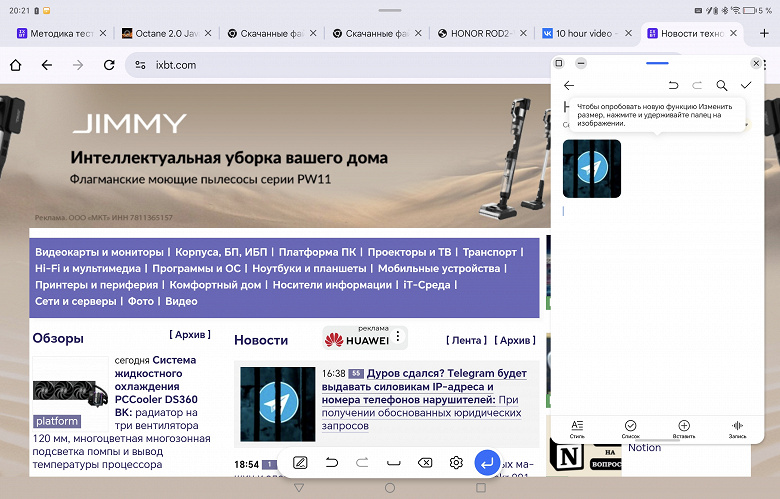
Task: Open floating keyboard bar settings gear
Action: click(x=456, y=463)
